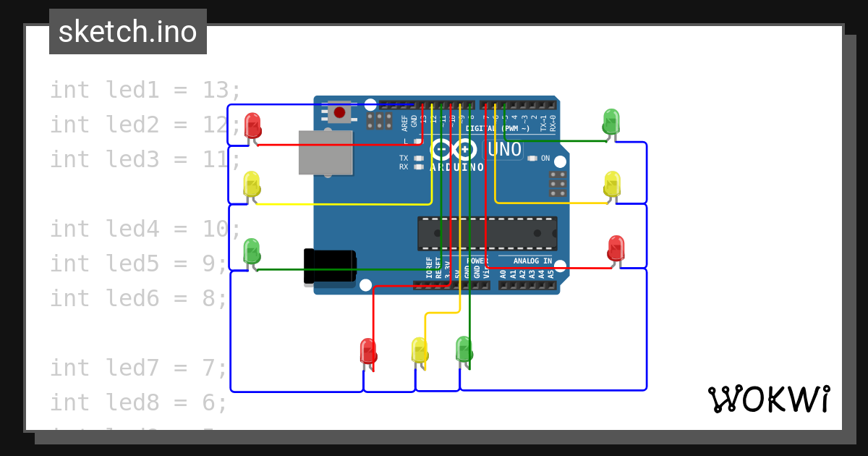Select the ATmega microcontroller chip
868x456 pixels.
pos(488,232)
